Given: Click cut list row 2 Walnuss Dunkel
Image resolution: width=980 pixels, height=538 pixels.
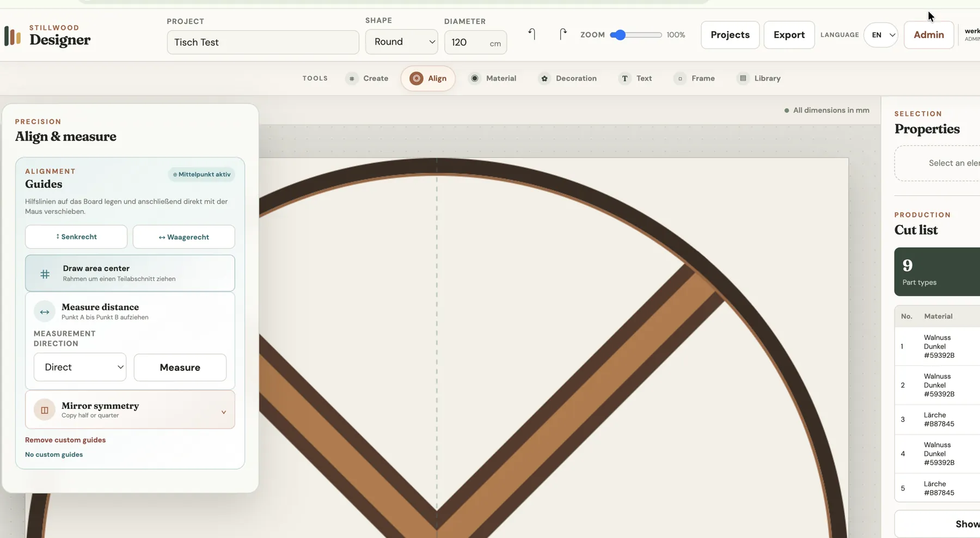Looking at the screenshot, I should pos(937,385).
